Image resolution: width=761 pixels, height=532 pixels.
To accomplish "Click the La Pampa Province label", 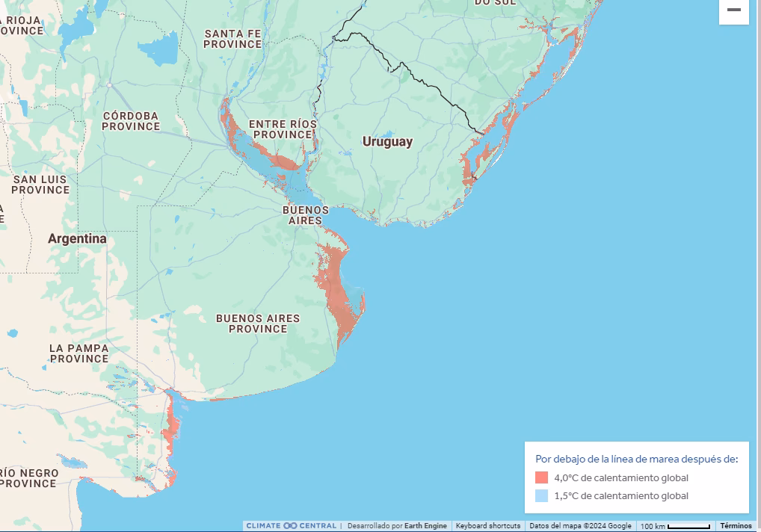I will (79, 353).
